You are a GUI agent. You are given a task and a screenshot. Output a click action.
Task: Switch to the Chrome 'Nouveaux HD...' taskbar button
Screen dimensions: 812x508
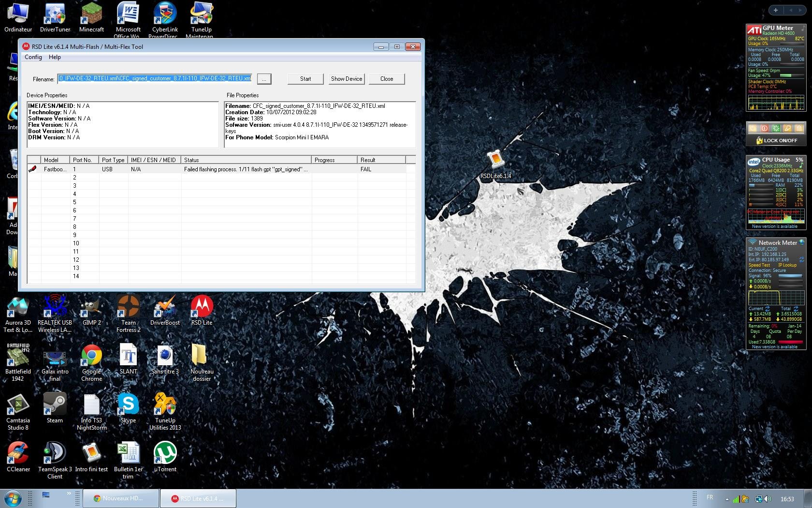click(121, 498)
